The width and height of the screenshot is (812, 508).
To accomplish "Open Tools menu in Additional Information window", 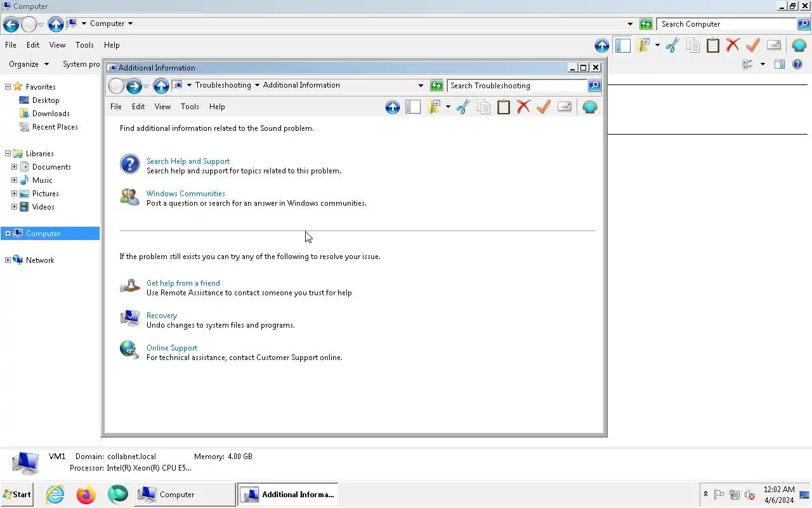I will click(x=190, y=107).
